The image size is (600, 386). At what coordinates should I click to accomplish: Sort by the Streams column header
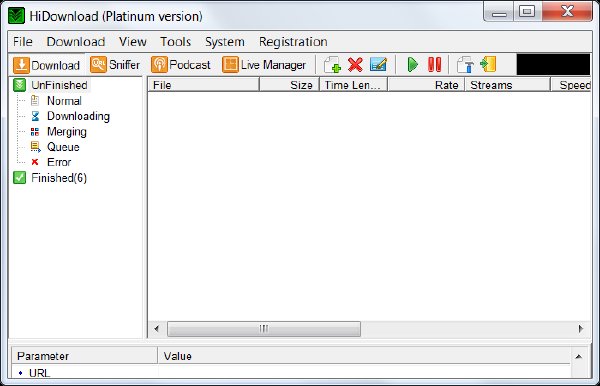[x=507, y=85]
